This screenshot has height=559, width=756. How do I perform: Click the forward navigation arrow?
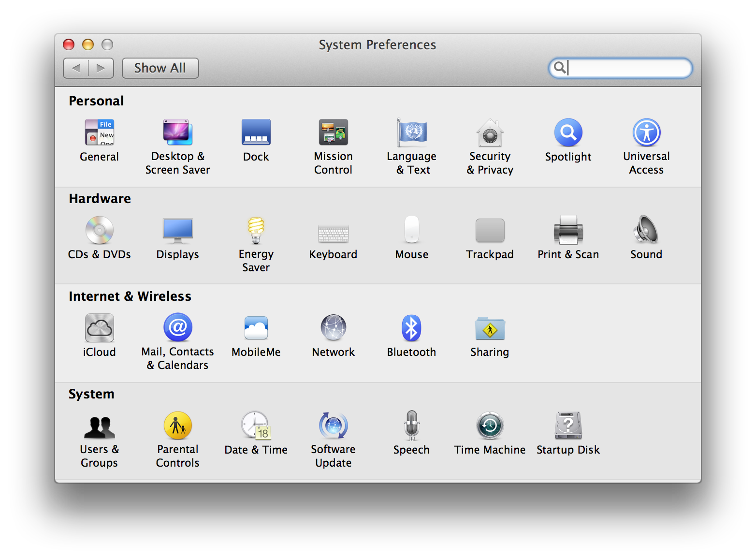[101, 68]
